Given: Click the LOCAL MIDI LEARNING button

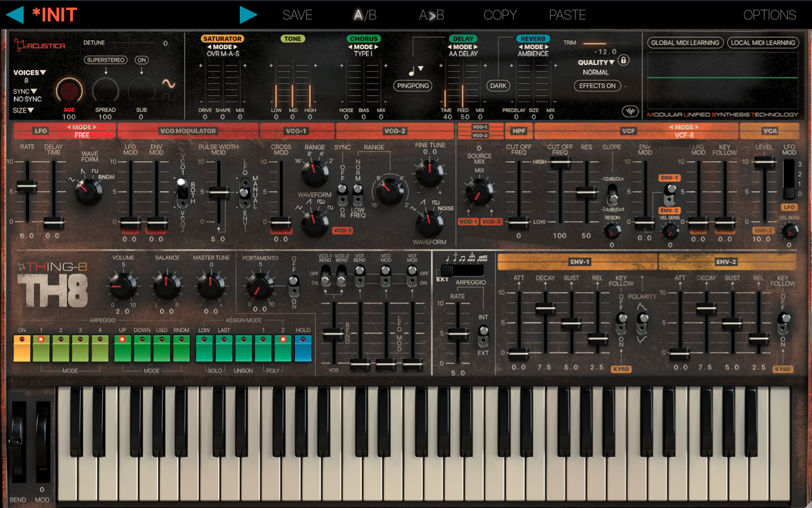Looking at the screenshot, I should (x=763, y=43).
